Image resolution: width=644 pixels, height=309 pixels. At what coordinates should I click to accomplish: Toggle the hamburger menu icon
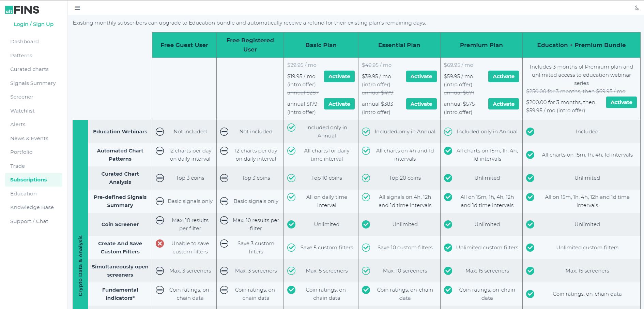point(77,8)
